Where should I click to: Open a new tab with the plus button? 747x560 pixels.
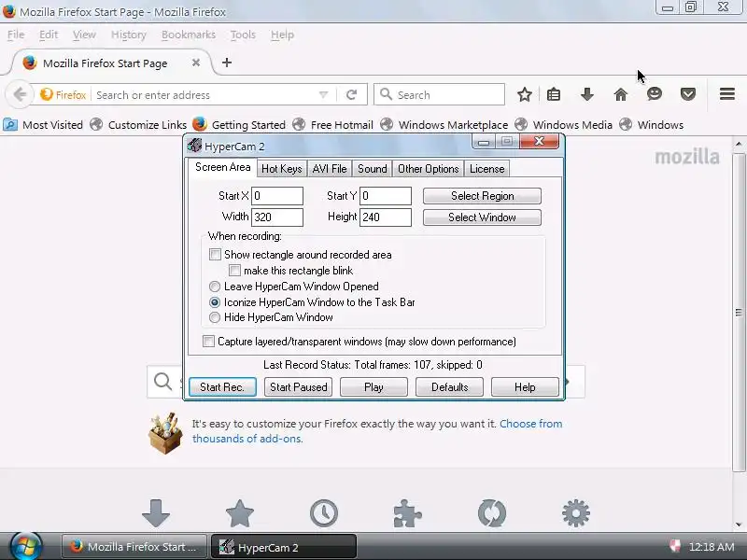(227, 63)
